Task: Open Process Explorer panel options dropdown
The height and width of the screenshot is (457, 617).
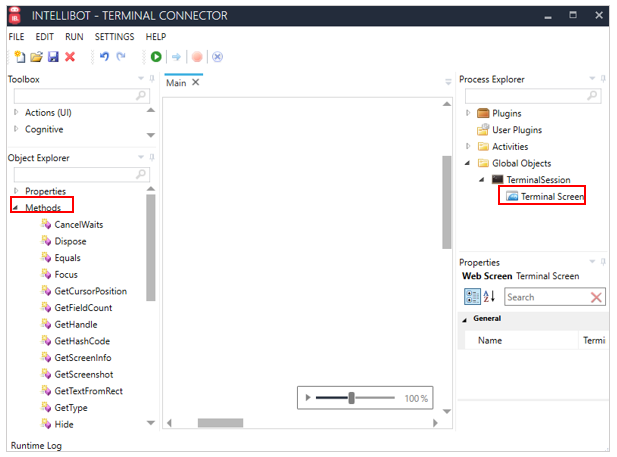Action: (x=592, y=79)
